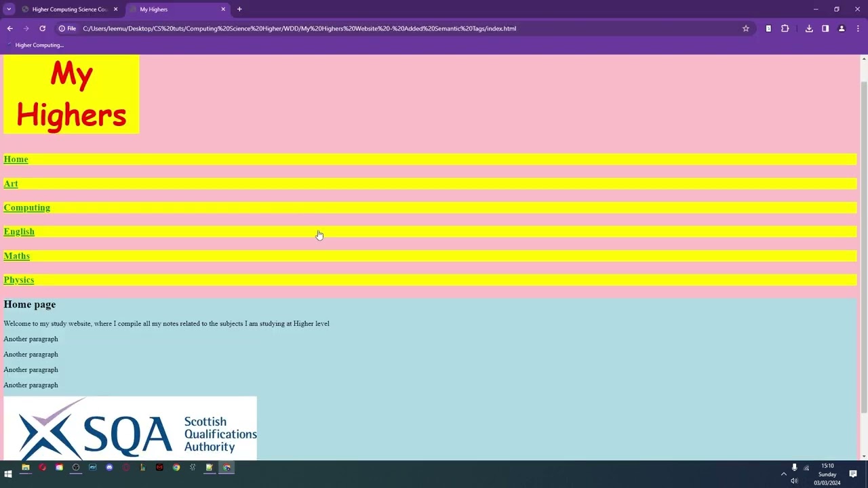
Task: Open the Extensions puzzle-piece icon
Action: tap(785, 28)
